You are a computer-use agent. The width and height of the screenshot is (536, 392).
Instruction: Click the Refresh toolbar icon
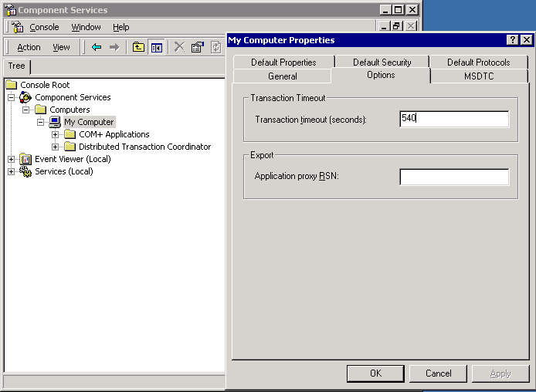click(215, 47)
